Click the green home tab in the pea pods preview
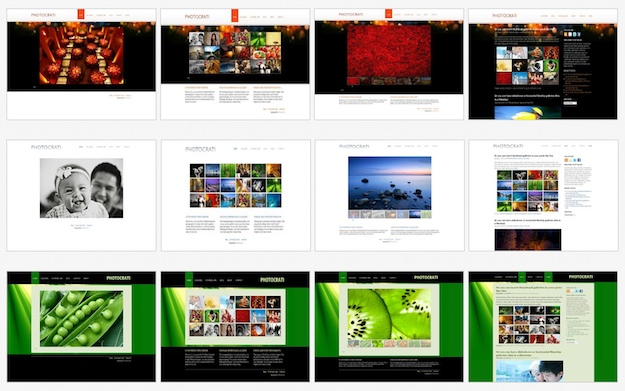This screenshot has width=625, height=391. [35, 278]
